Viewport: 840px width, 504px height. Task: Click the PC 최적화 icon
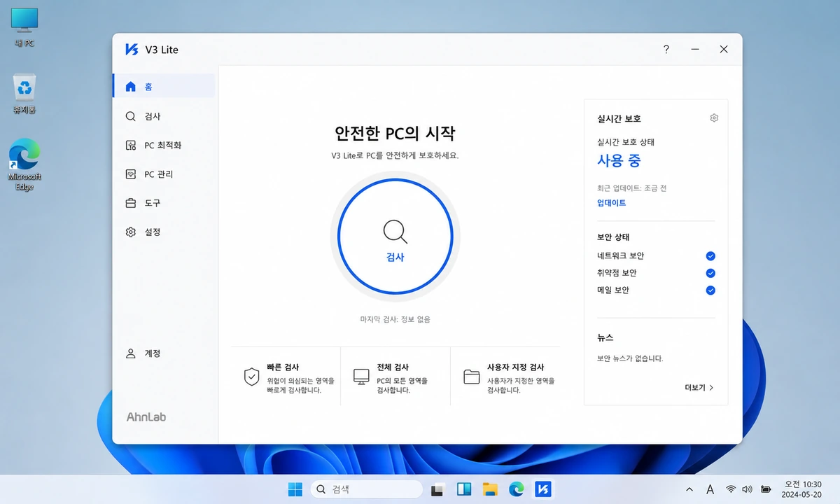point(130,146)
